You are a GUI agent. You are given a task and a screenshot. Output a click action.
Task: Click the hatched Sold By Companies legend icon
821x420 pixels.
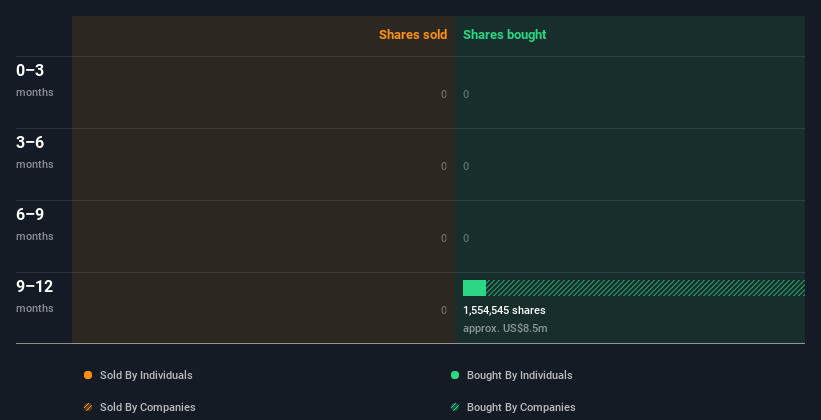click(88, 407)
